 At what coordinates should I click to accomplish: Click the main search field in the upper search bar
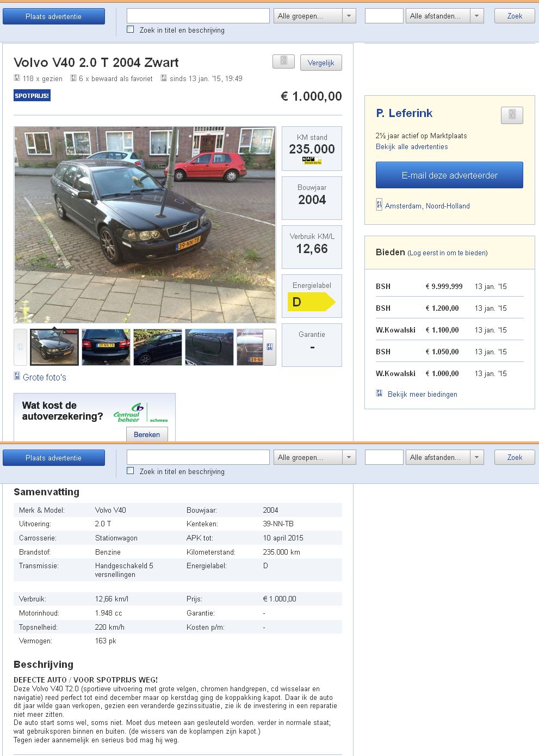pos(198,16)
